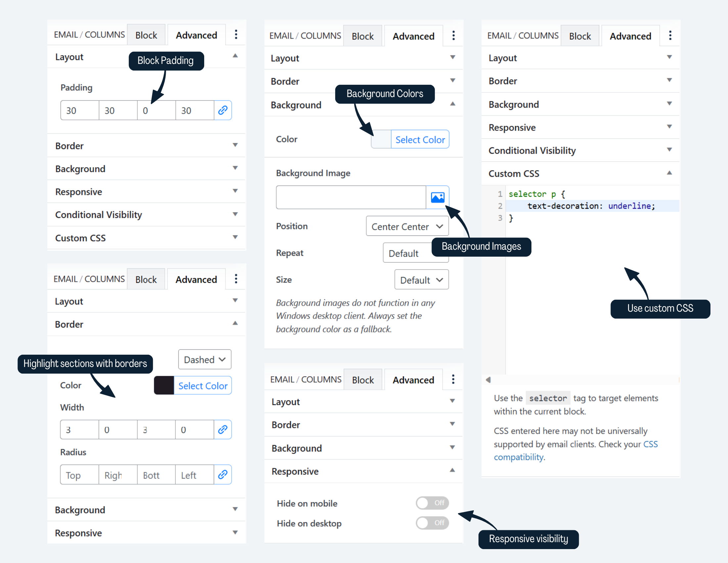Open the Size Default dropdown
Screen dimensions: 728x563
click(x=422, y=280)
